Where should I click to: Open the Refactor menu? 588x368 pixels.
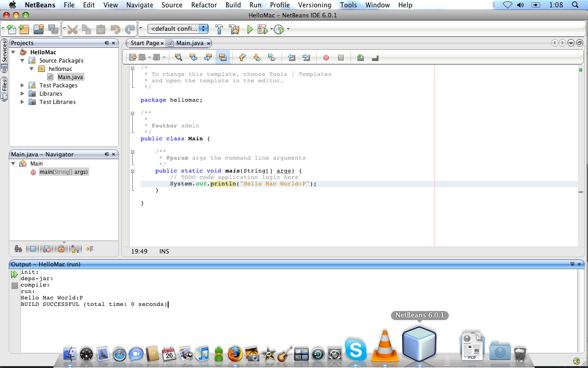click(204, 5)
